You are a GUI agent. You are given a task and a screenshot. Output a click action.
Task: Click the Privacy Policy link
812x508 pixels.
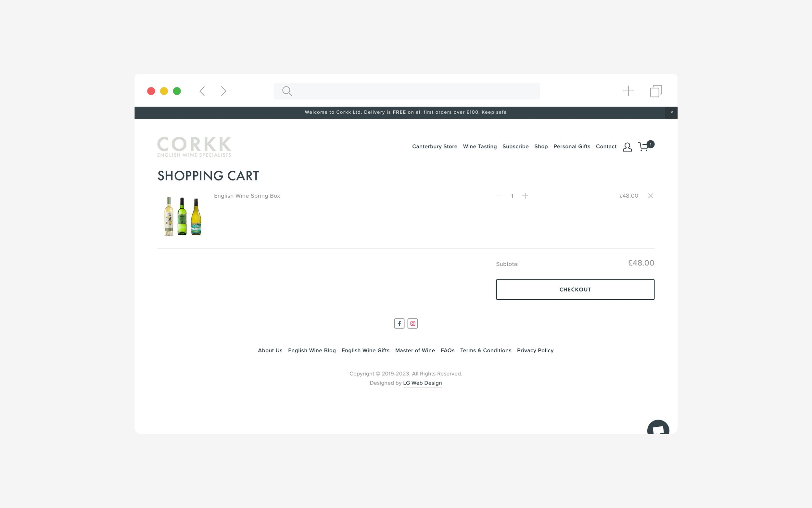click(x=535, y=350)
